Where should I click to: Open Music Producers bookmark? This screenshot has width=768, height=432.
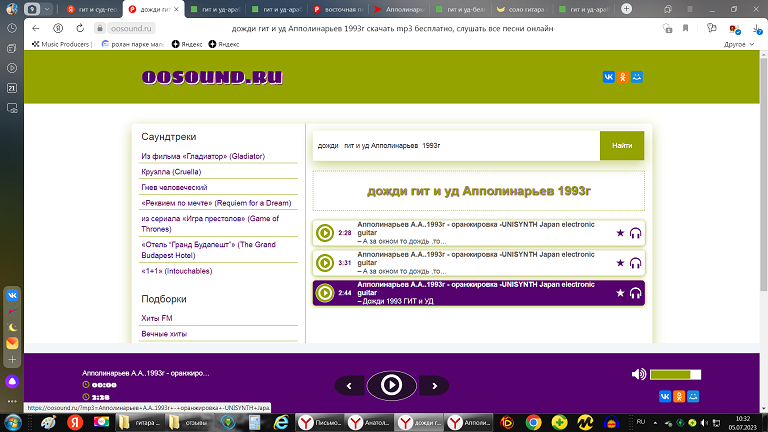click(x=62, y=44)
